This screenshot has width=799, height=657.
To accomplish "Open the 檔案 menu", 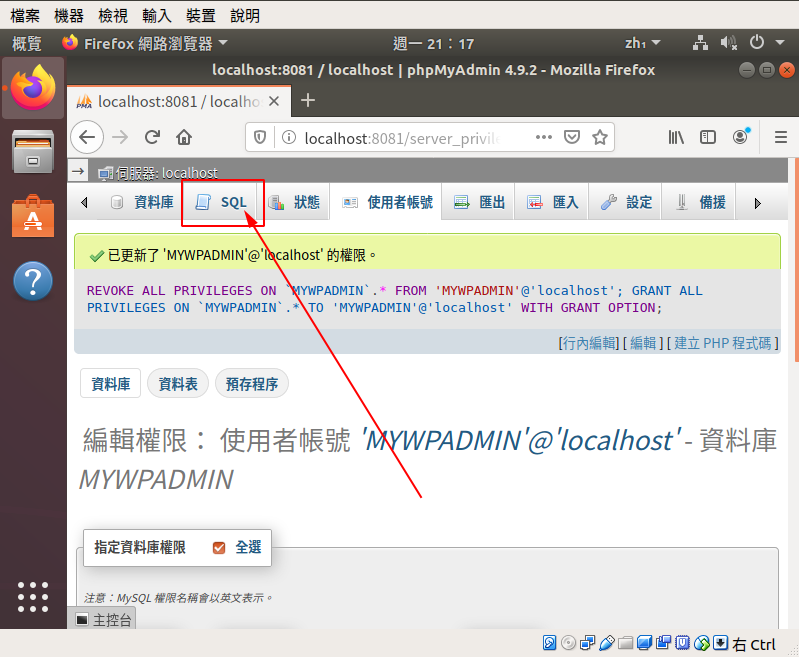I will [x=25, y=15].
